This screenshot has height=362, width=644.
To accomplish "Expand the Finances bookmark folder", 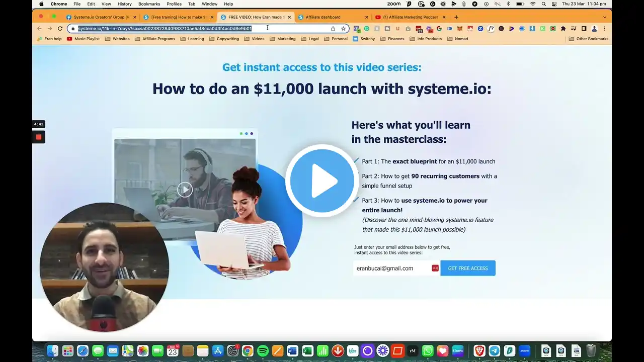I will click(x=392, y=39).
